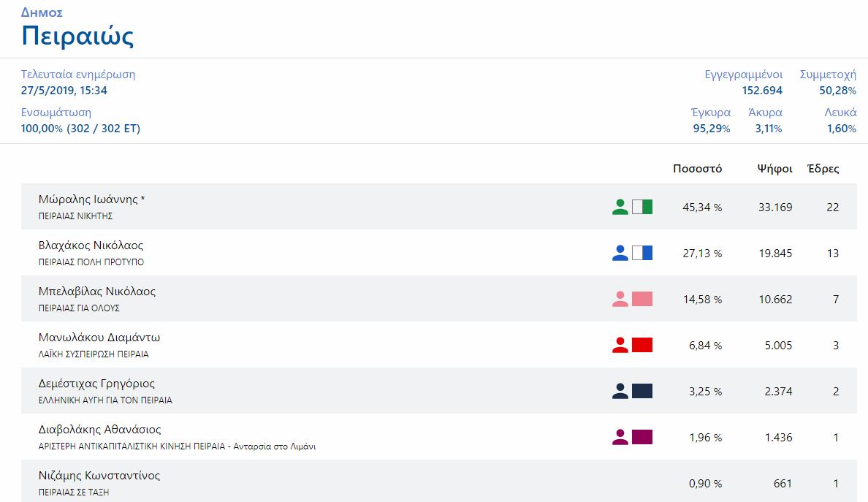Screen dimensions: 868x502
Task: Click red person icon for Μανωλάκου Διαμάντω
Action: pos(620,345)
